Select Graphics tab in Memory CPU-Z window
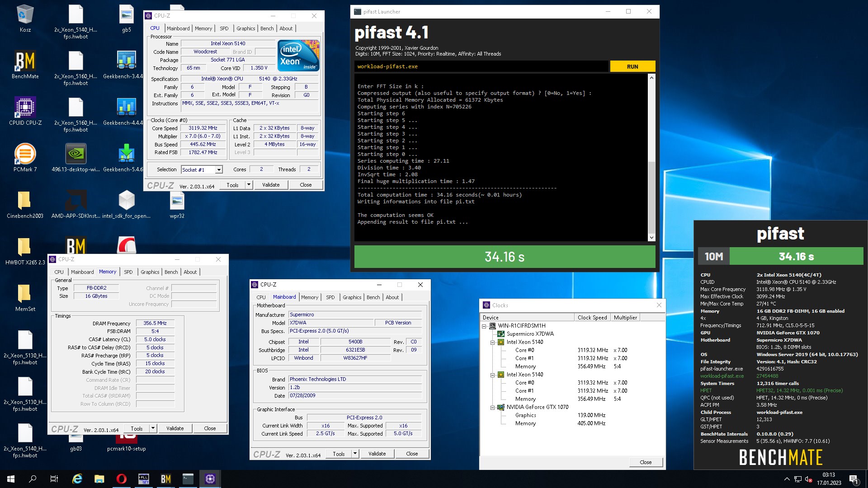Viewport: 868px width, 488px height. coord(150,272)
